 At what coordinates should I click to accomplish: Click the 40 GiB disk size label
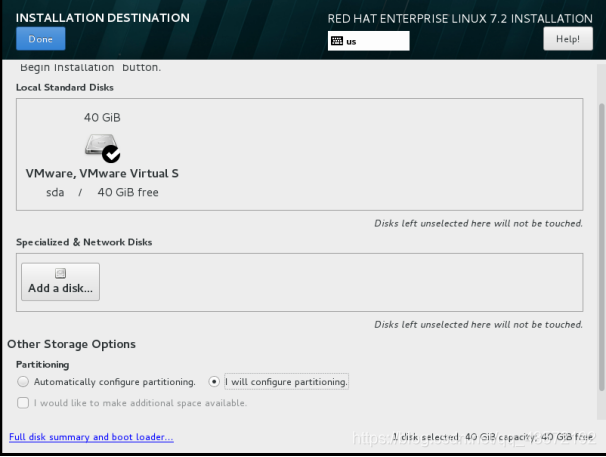[102, 118]
